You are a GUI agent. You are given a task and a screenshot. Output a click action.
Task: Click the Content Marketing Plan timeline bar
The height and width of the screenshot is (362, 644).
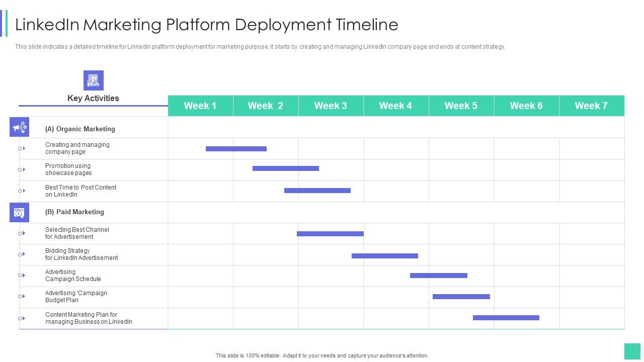[x=506, y=318]
